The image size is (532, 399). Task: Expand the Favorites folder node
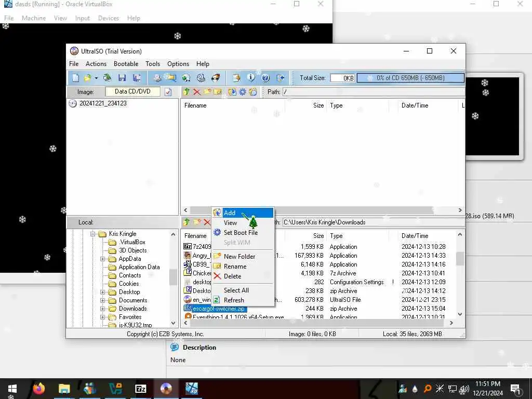(x=102, y=317)
